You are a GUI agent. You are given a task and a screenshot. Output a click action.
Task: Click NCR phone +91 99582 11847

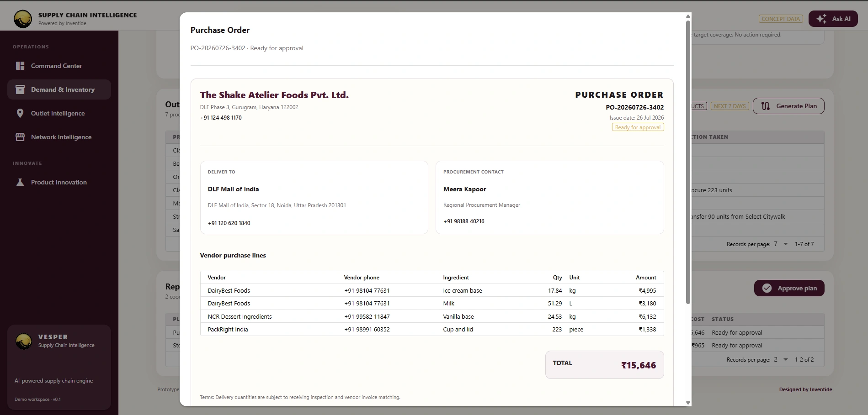click(x=367, y=316)
